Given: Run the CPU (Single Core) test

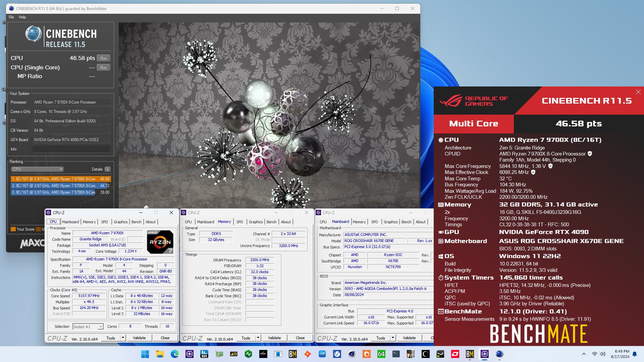Looking at the screenshot, I should (x=104, y=67).
